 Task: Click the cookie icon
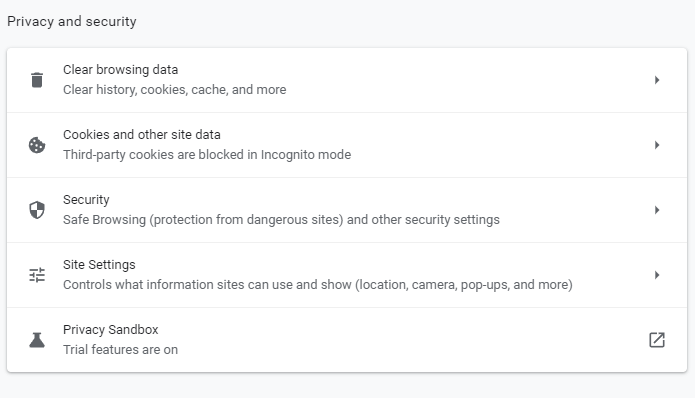coord(37,145)
